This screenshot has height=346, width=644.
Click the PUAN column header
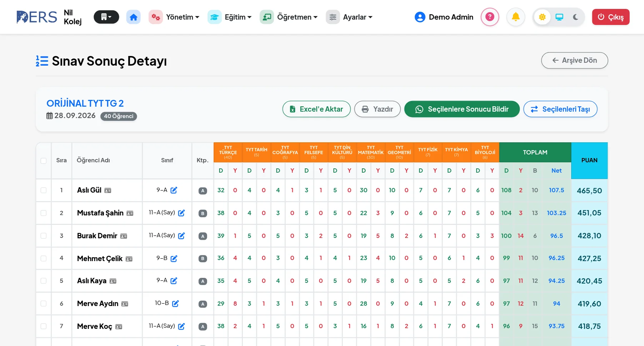pos(589,161)
